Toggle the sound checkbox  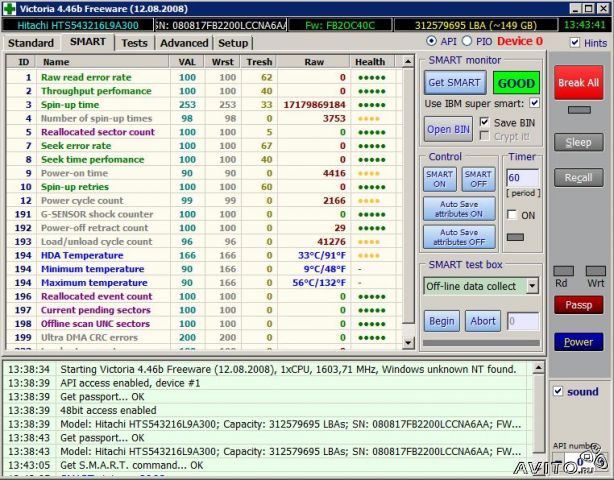(x=558, y=391)
